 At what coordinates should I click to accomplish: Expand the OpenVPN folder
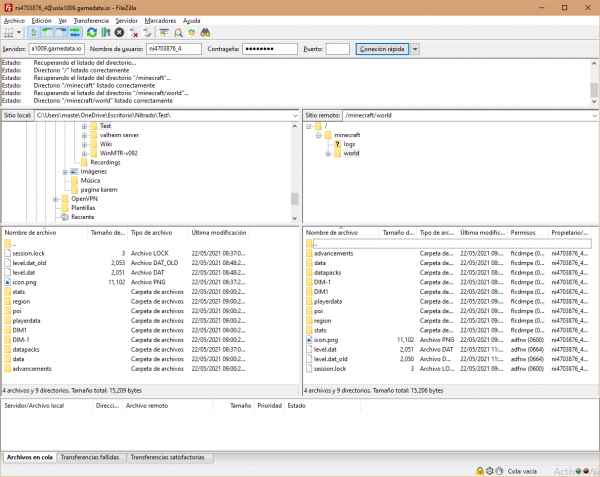point(55,199)
